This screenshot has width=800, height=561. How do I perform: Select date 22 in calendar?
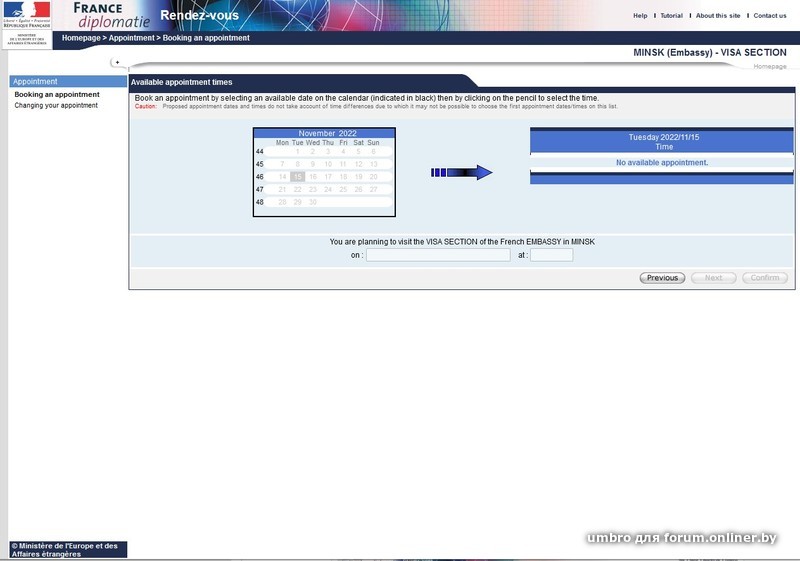(297, 190)
